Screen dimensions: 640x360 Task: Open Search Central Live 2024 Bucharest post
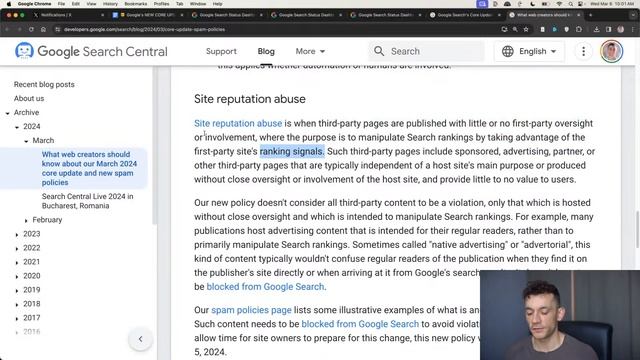pyautogui.click(x=87, y=201)
